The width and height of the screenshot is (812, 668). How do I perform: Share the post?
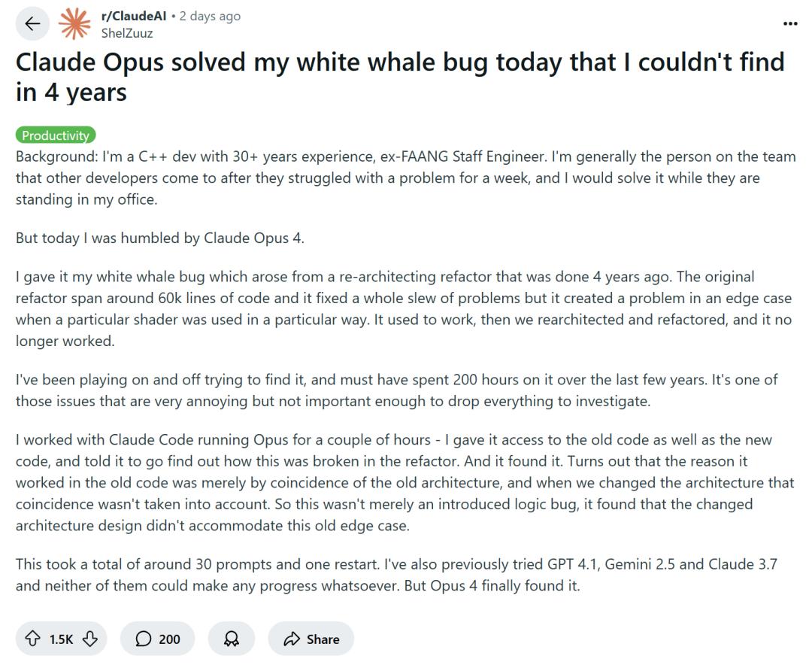311,639
